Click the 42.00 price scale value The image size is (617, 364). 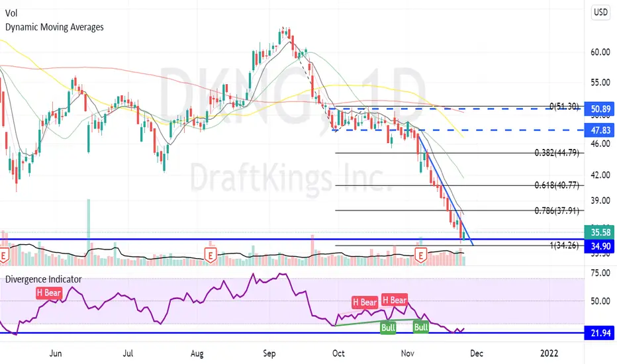600,175
